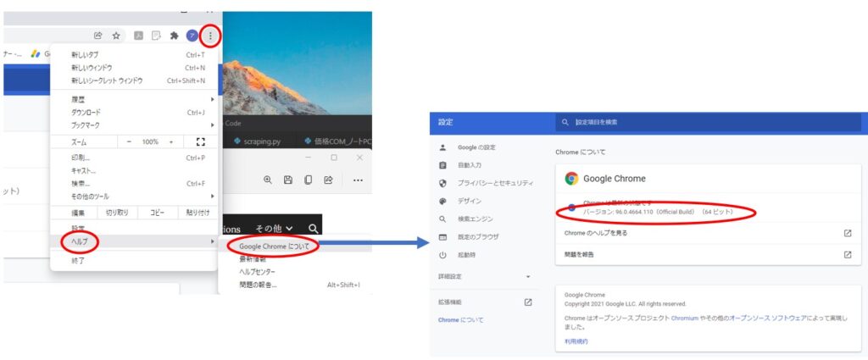Click the share page icon in address bar
Image resolution: width=868 pixels, height=360 pixels.
98,36
